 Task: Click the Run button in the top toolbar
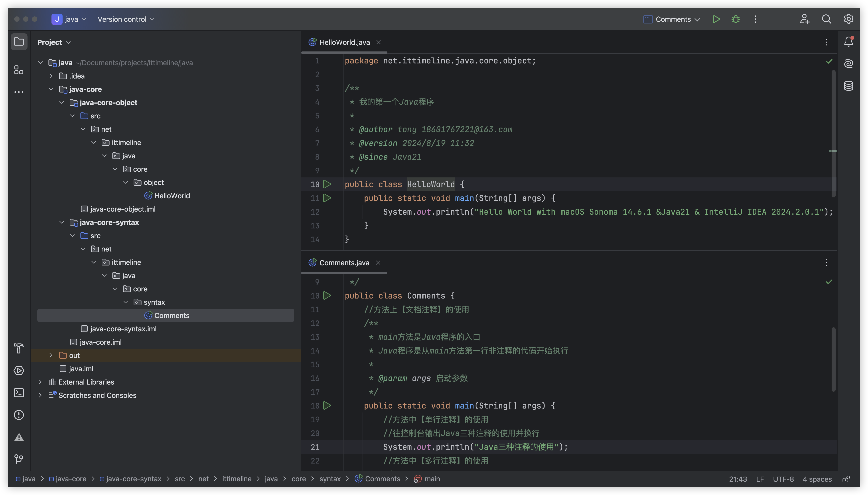(716, 19)
